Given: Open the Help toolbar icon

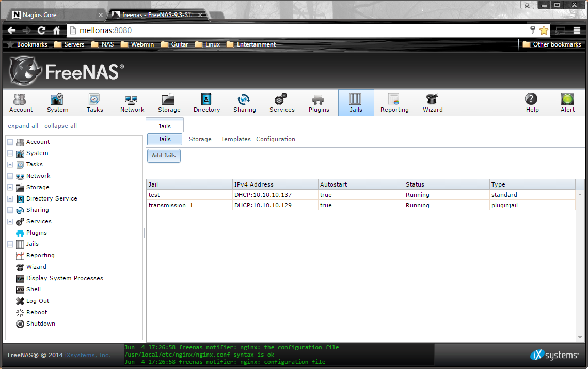Looking at the screenshot, I should (x=532, y=103).
